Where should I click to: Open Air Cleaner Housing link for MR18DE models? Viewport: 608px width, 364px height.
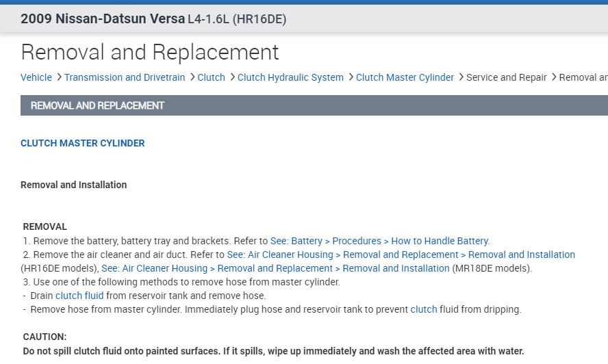[x=275, y=268]
